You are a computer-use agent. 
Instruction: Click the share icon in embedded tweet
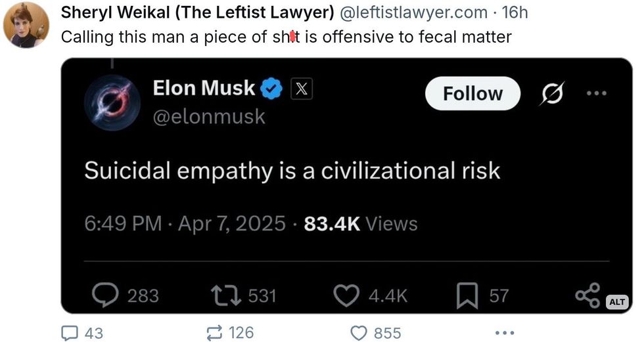(587, 295)
